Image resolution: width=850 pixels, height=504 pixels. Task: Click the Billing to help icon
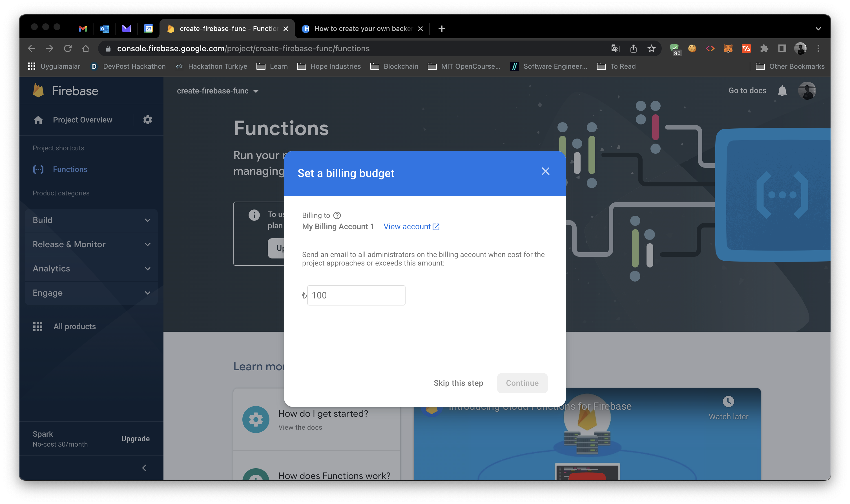(337, 215)
